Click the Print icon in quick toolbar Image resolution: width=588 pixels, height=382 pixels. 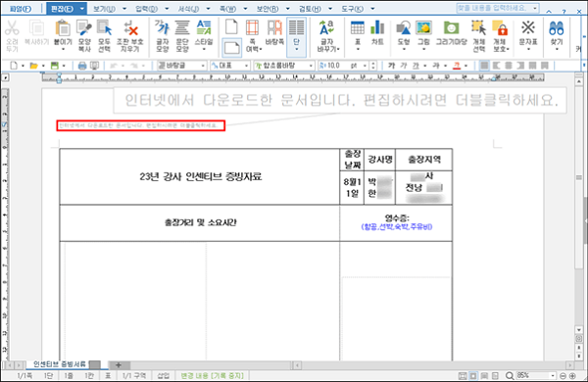tap(82, 66)
